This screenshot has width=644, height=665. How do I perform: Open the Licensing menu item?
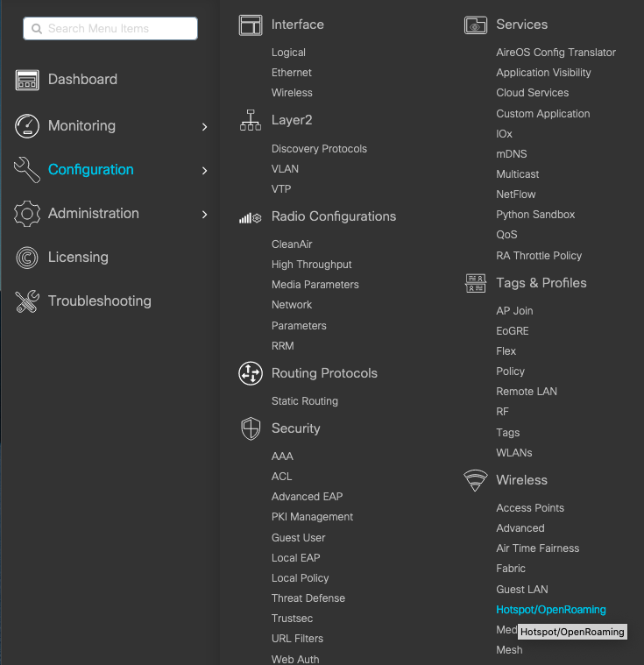point(78,258)
